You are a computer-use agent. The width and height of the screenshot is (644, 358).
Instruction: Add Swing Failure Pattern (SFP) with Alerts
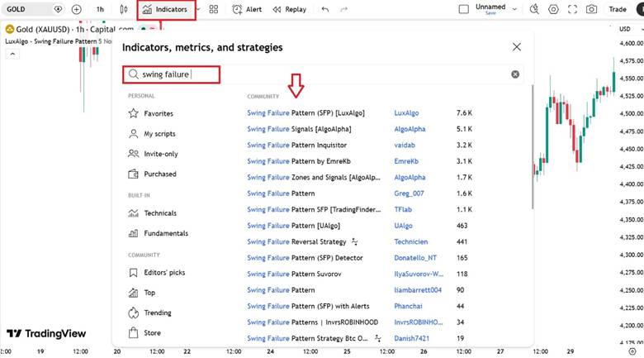click(x=308, y=306)
